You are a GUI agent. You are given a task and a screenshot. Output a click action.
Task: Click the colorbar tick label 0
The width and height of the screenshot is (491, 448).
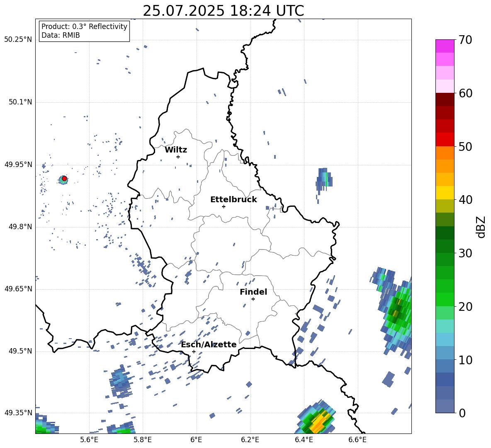tap(462, 413)
